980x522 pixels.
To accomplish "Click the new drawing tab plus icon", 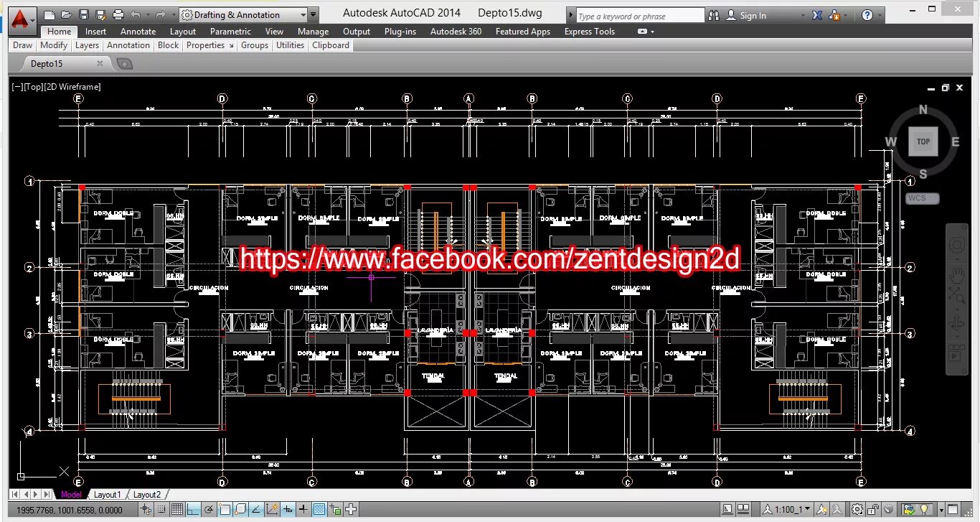I will (124, 64).
